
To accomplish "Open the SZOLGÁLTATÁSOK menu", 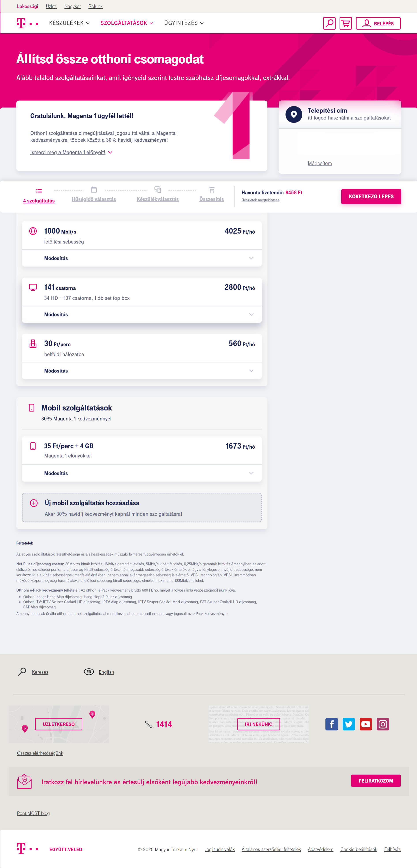I will pyautogui.click(x=127, y=23).
